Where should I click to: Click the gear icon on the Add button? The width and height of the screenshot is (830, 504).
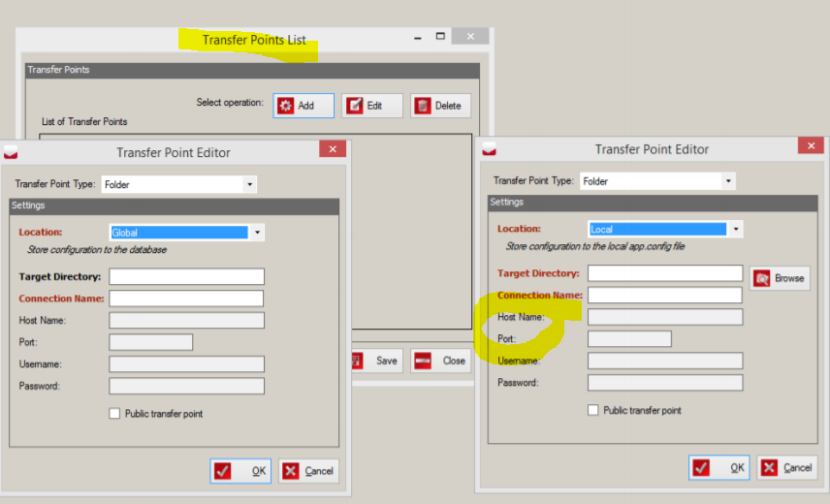coord(285,106)
